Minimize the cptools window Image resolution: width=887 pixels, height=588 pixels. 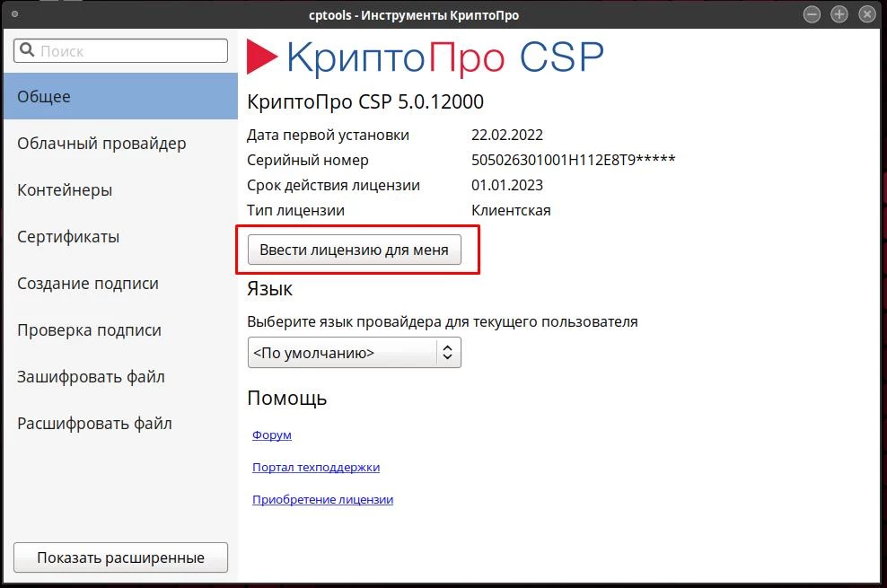(x=812, y=14)
